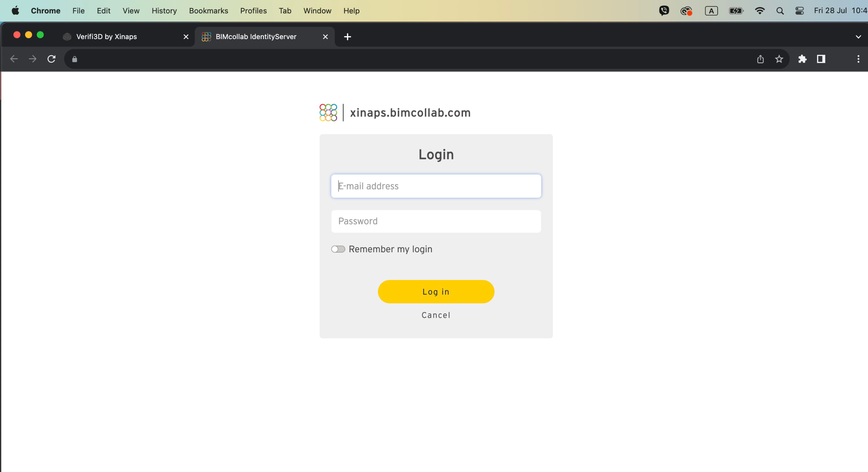The height and width of the screenshot is (472, 868).
Task: Toggle Remember my login switch
Action: pyautogui.click(x=338, y=249)
